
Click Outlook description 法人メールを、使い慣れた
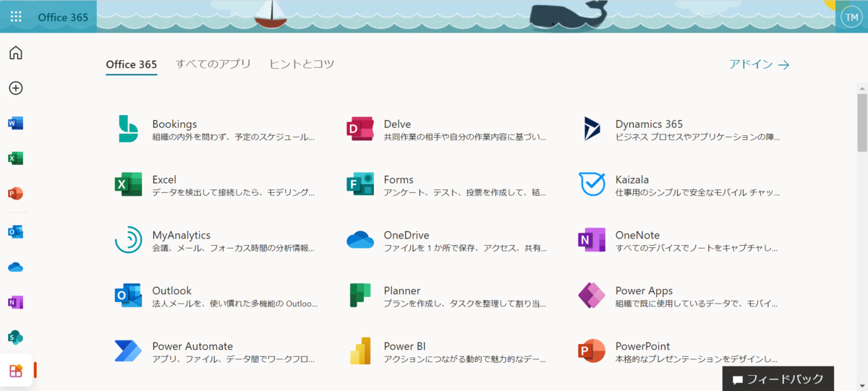click(x=234, y=304)
